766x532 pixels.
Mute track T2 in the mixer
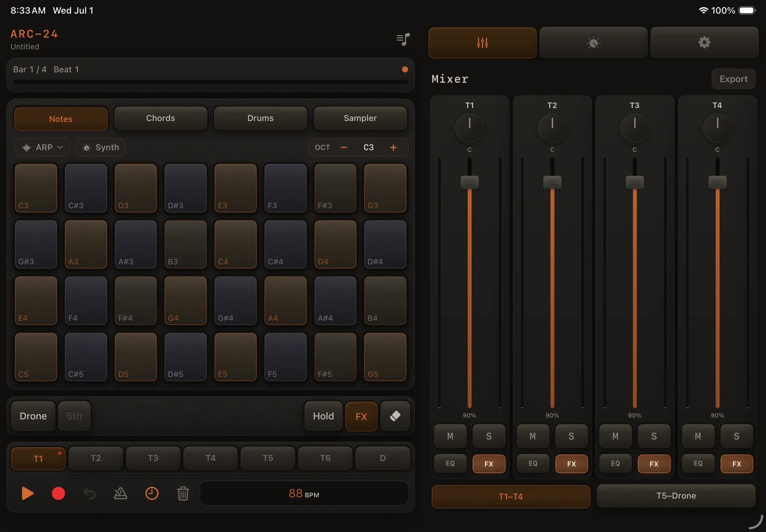click(x=533, y=436)
